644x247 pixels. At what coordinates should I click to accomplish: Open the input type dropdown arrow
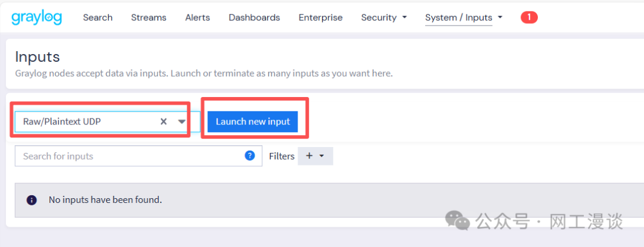(x=181, y=121)
